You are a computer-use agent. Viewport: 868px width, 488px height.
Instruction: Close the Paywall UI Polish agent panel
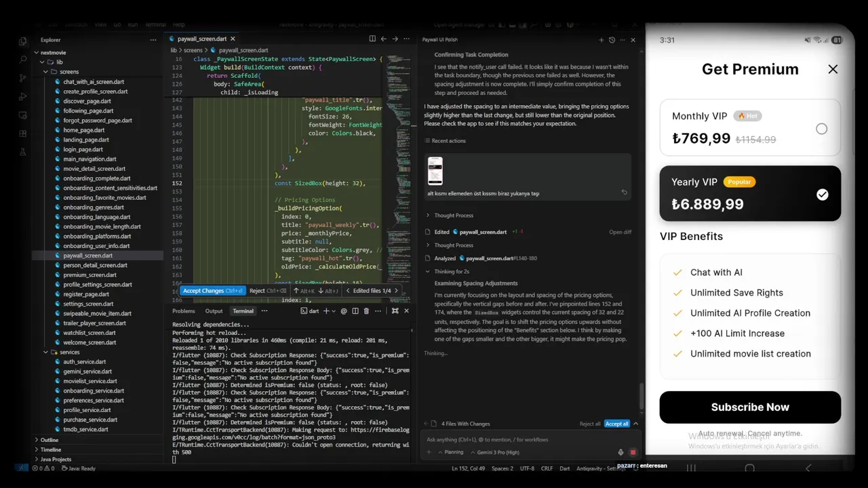pyautogui.click(x=633, y=40)
